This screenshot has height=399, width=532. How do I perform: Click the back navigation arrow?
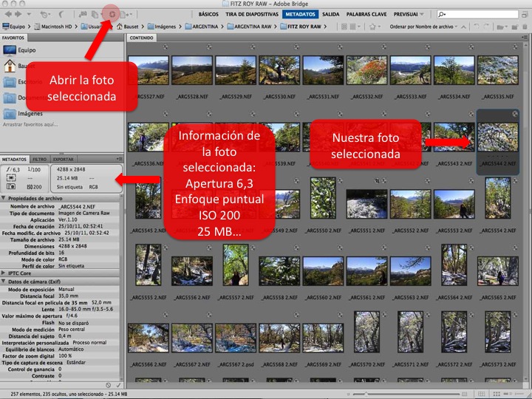7,14
